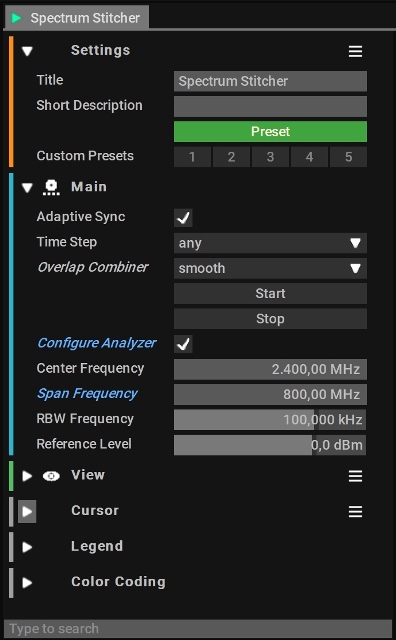Collapse the Settings section

pyautogui.click(x=27, y=51)
